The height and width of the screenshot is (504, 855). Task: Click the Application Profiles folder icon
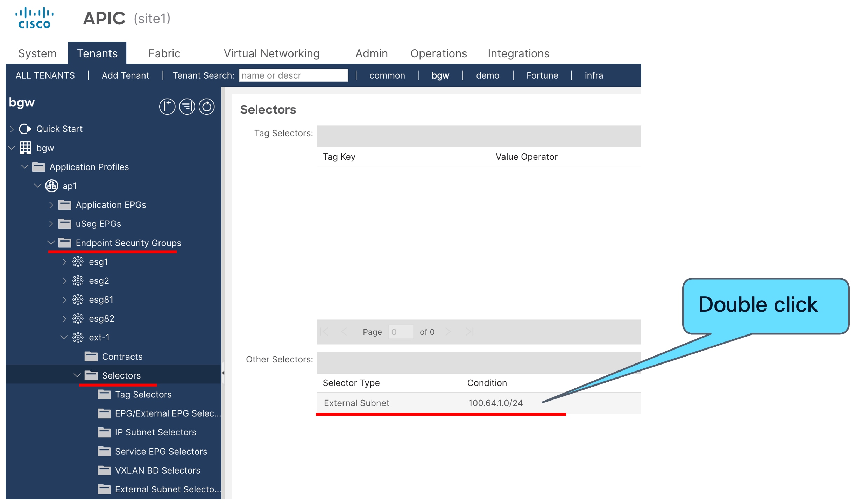tap(38, 167)
